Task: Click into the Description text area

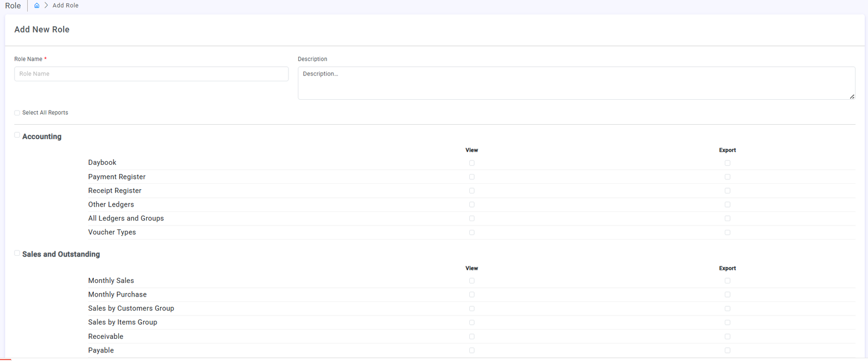Action: coord(576,83)
